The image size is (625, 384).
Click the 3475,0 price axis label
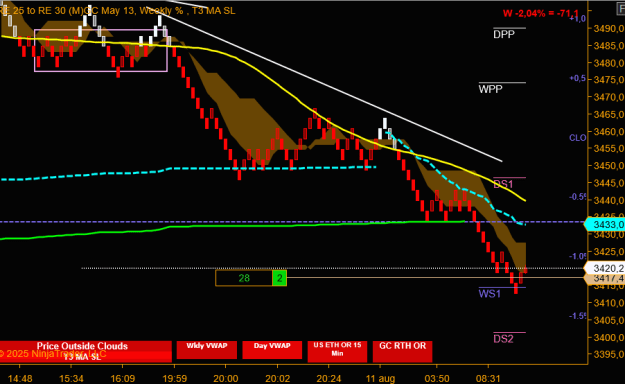pyautogui.click(x=609, y=80)
